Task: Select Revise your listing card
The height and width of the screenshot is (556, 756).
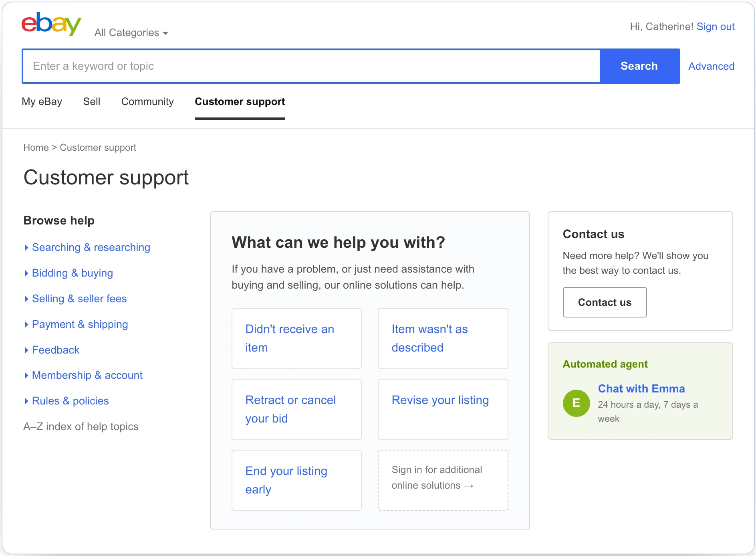Action: tap(443, 409)
